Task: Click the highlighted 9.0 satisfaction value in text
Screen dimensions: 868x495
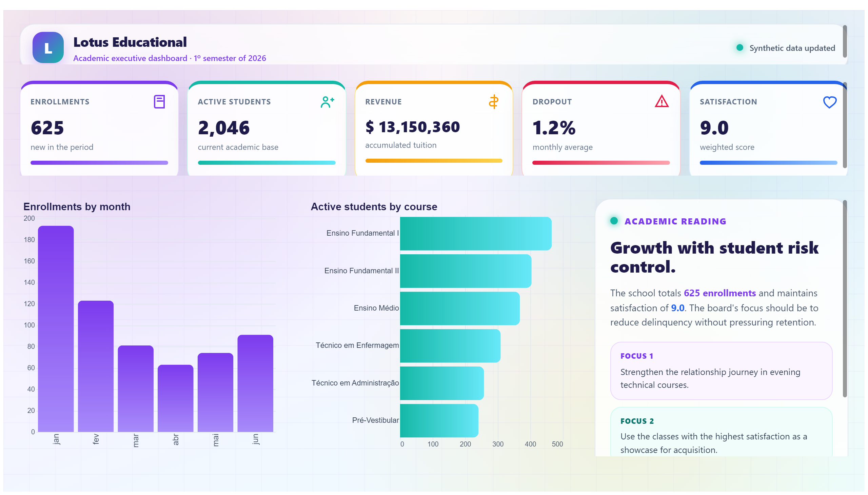Action: coord(677,308)
